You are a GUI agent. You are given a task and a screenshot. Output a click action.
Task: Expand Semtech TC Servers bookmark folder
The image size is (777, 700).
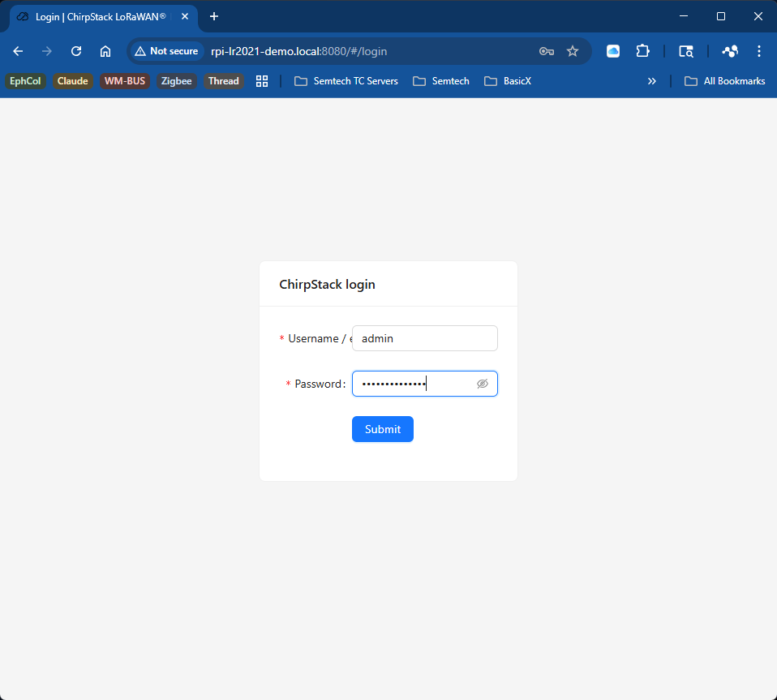[346, 81]
